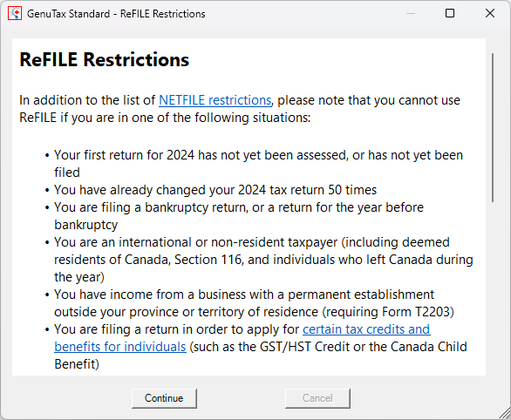Click the international or non-resident taxpayer bullet
Image resolution: width=511 pixels, height=420 pixels.
pyautogui.click(x=263, y=260)
